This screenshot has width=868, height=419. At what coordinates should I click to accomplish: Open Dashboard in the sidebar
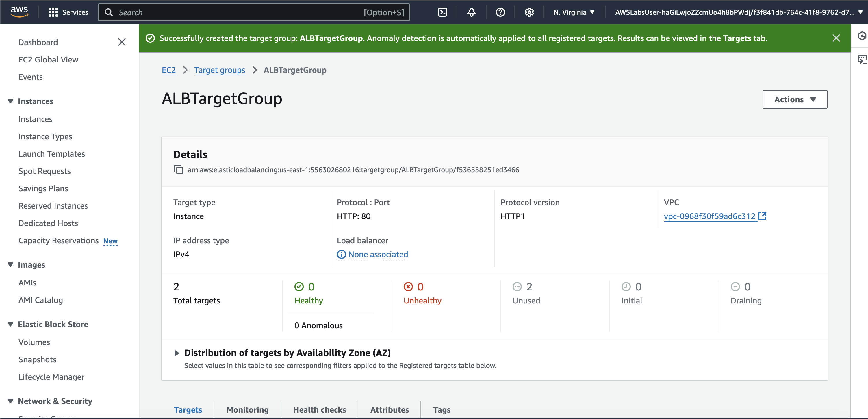(38, 42)
